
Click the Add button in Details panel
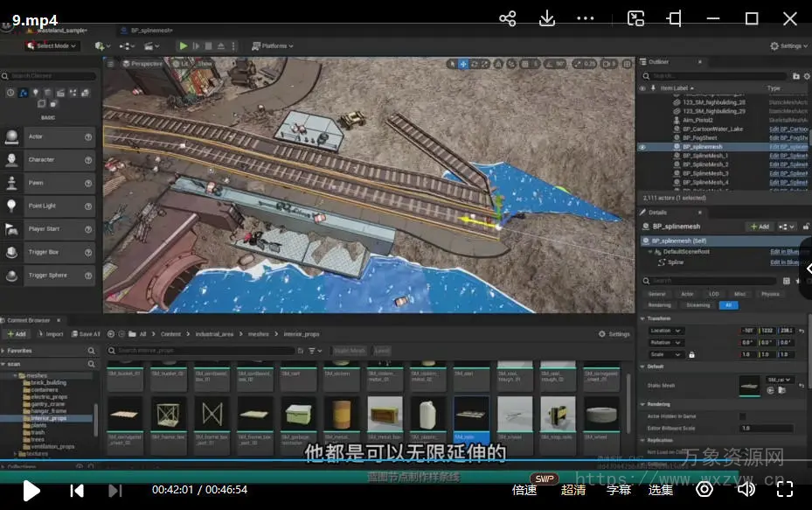point(759,227)
